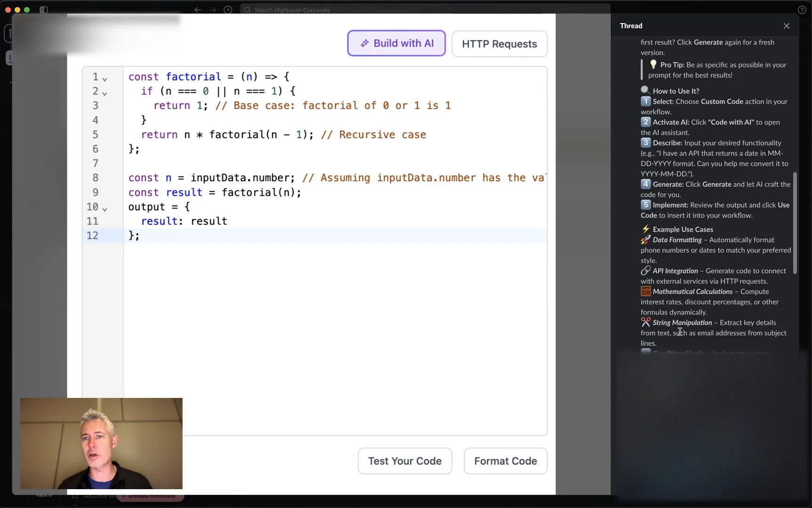The width and height of the screenshot is (812, 508).
Task: Click line number 12 in the gutter
Action: pyautogui.click(x=93, y=235)
